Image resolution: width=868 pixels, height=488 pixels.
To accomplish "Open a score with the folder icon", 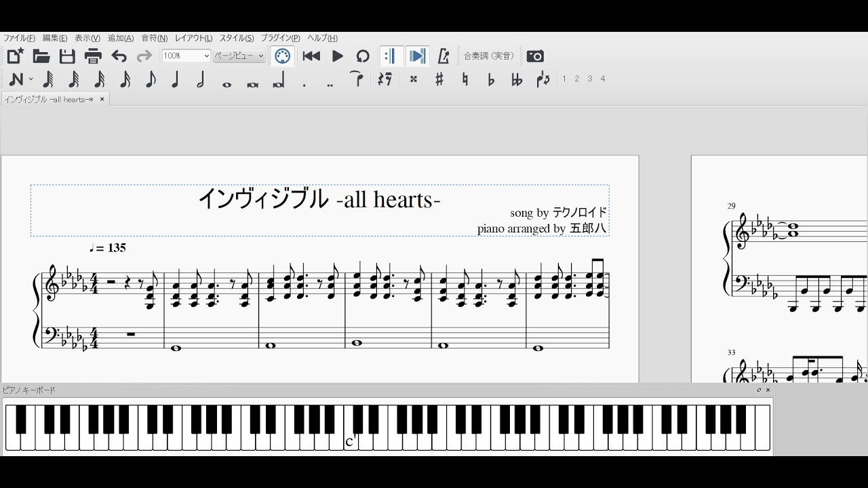I will tap(41, 56).
